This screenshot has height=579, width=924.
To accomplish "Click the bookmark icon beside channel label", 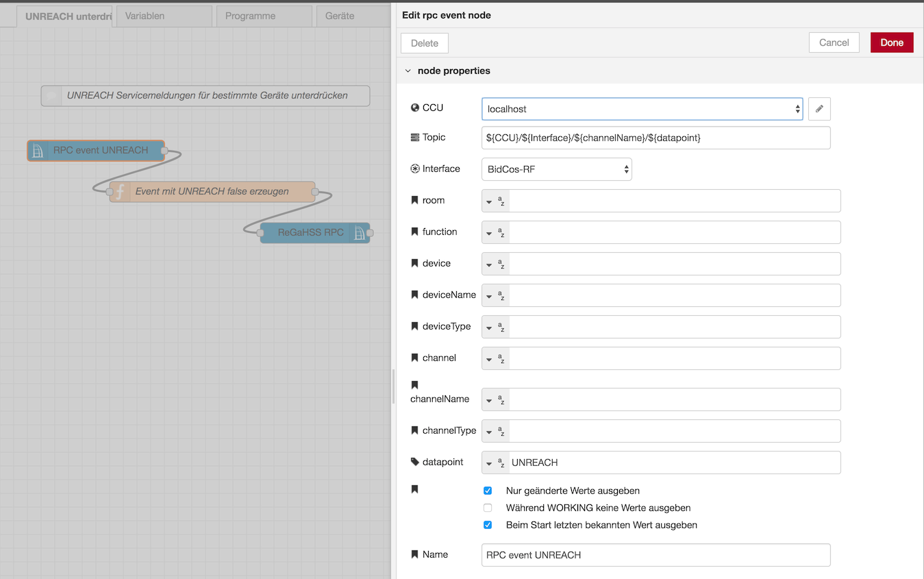I will pos(414,358).
